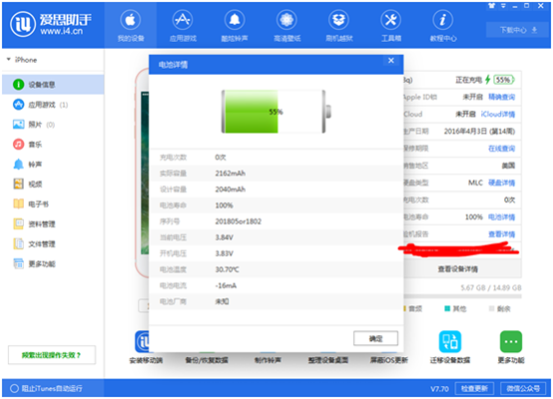Open the 下载中心 download button
The width and height of the screenshot is (553, 399).
(518, 30)
